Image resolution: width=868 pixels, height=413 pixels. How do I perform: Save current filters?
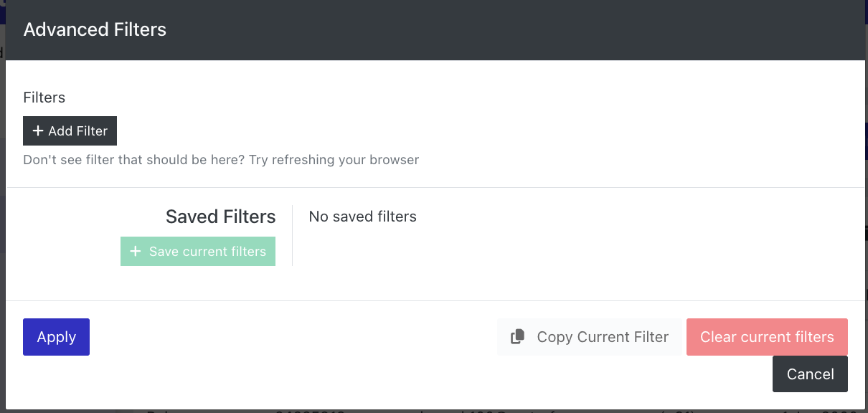point(198,252)
